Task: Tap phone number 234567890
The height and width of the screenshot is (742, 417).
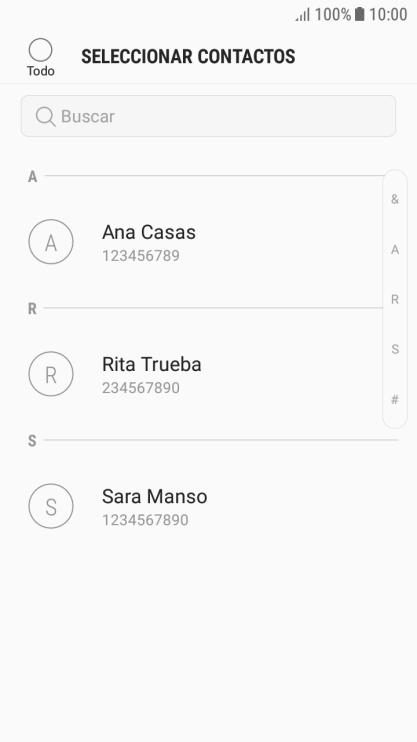Action: pos(141,388)
